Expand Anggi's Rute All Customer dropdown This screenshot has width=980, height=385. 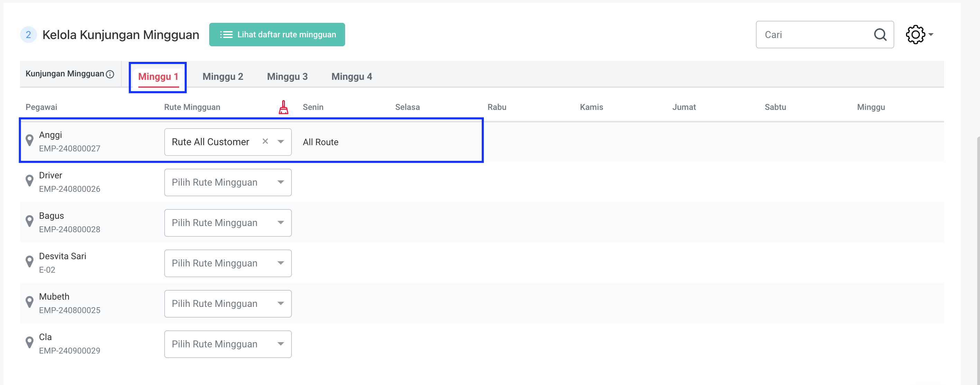(281, 142)
